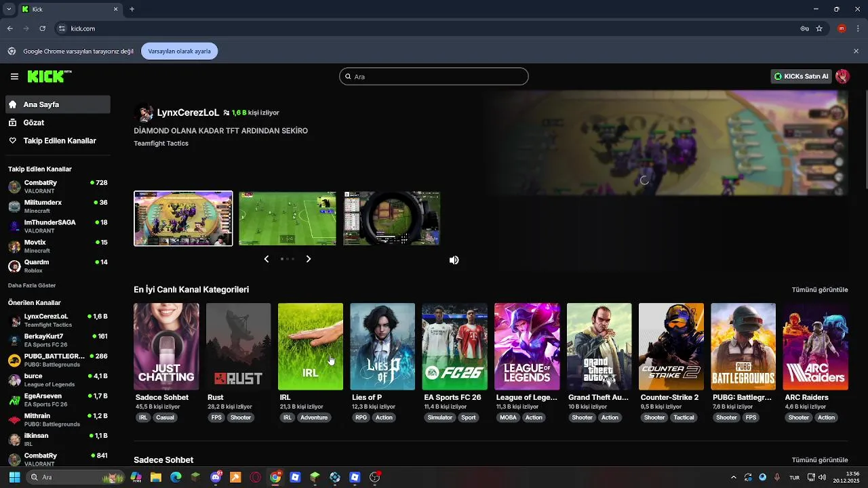
Task: Open burce avatar in recommended channels
Action: tap(14, 380)
